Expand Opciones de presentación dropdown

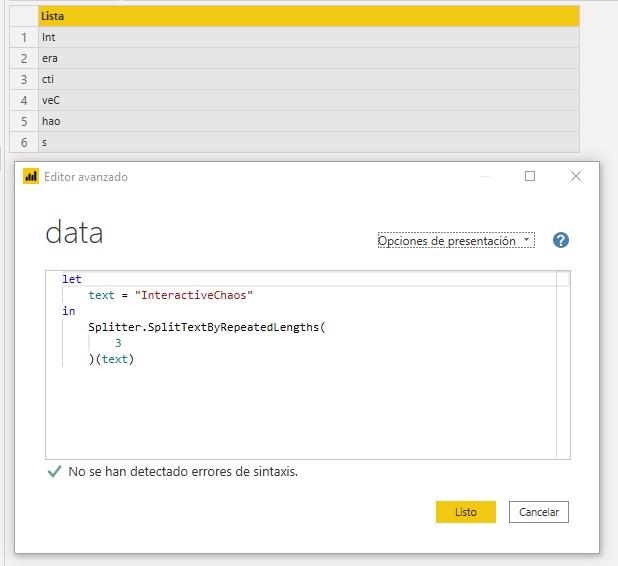[x=456, y=241]
